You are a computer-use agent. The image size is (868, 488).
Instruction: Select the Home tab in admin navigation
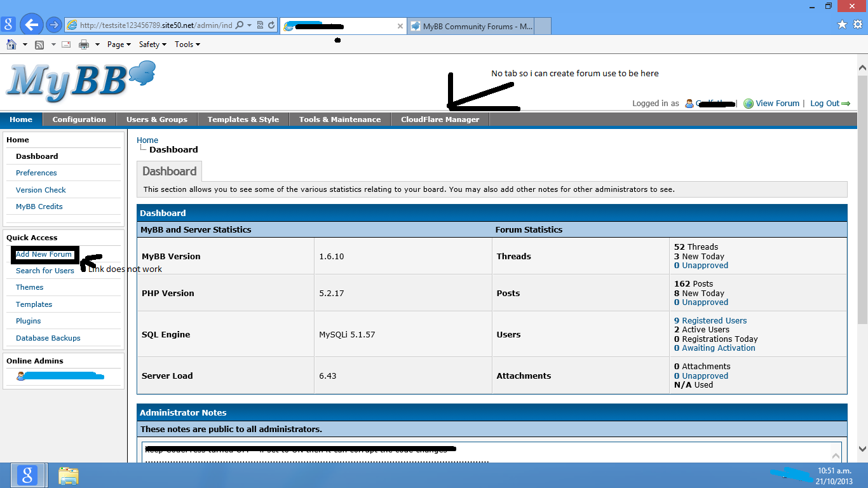21,119
